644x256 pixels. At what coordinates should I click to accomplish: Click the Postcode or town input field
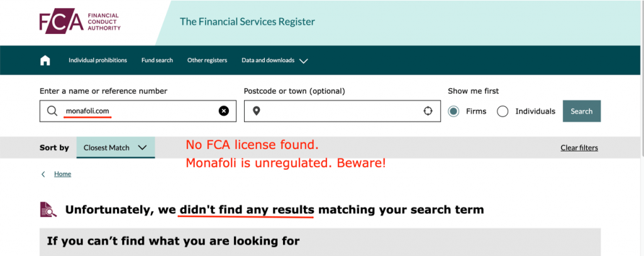342,111
